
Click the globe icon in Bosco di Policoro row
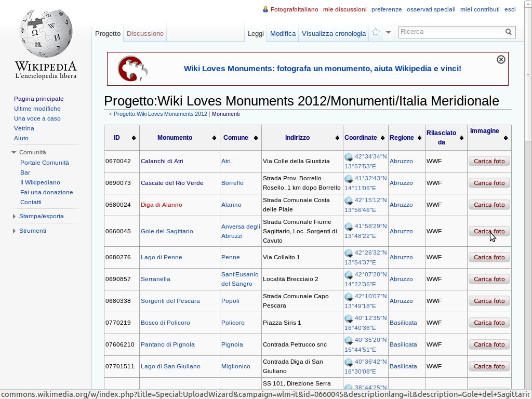point(349,319)
